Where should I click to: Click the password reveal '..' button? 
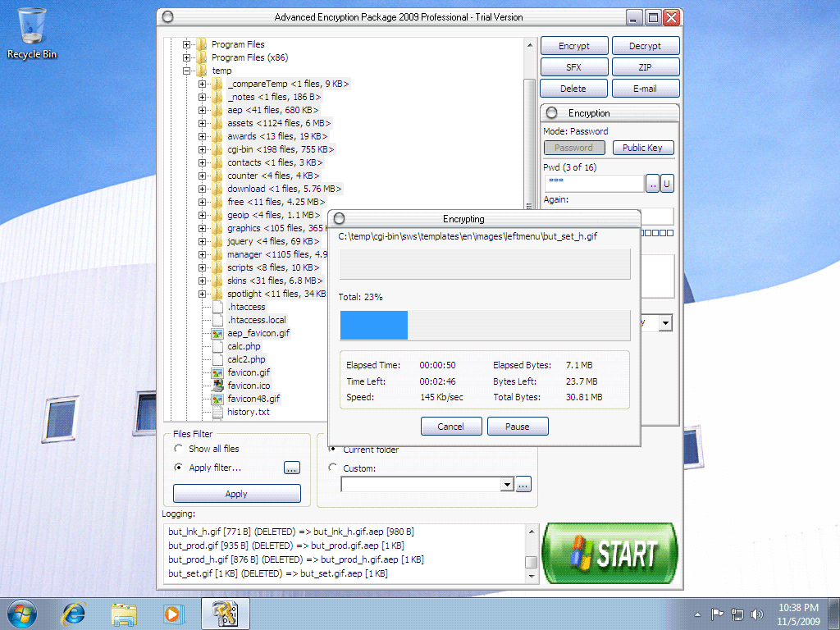[652, 184]
